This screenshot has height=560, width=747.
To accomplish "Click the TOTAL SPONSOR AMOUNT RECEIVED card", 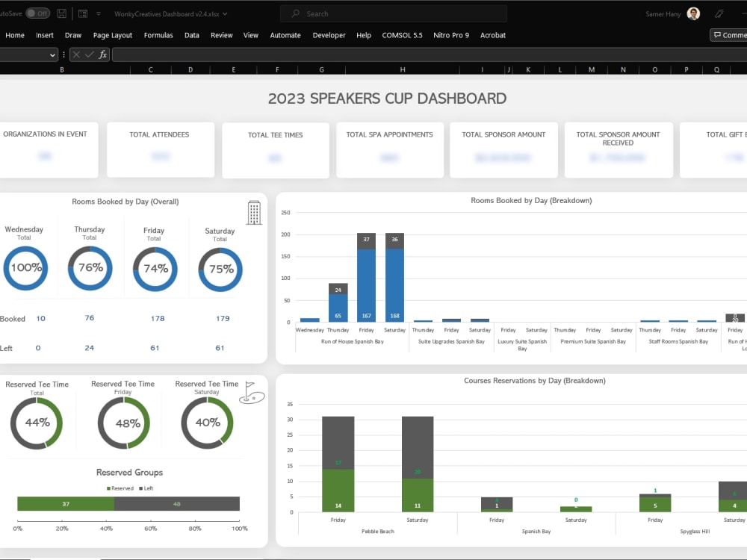I will [619, 149].
